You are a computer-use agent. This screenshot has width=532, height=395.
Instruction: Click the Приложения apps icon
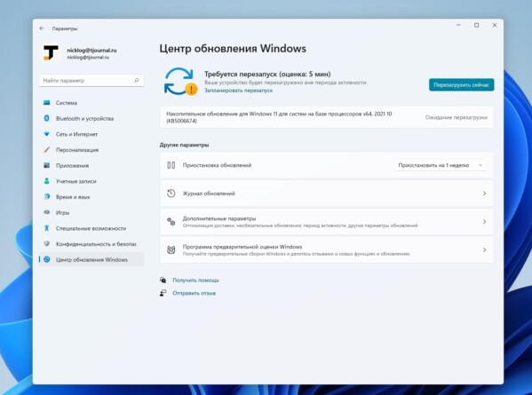tap(47, 165)
